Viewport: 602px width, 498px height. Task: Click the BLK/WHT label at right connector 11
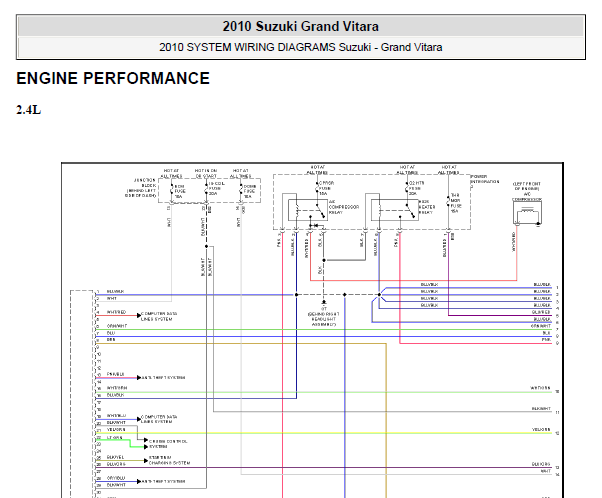point(541,409)
